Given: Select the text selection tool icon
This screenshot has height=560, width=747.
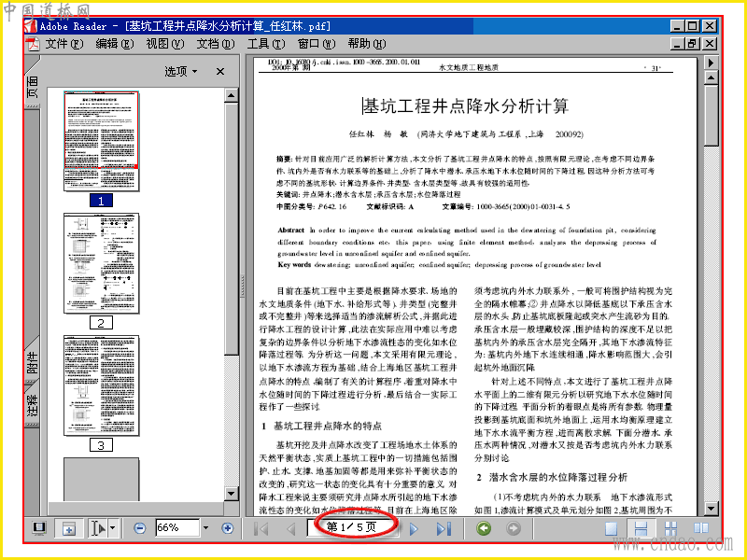Looking at the screenshot, I should pyautogui.click(x=98, y=528).
